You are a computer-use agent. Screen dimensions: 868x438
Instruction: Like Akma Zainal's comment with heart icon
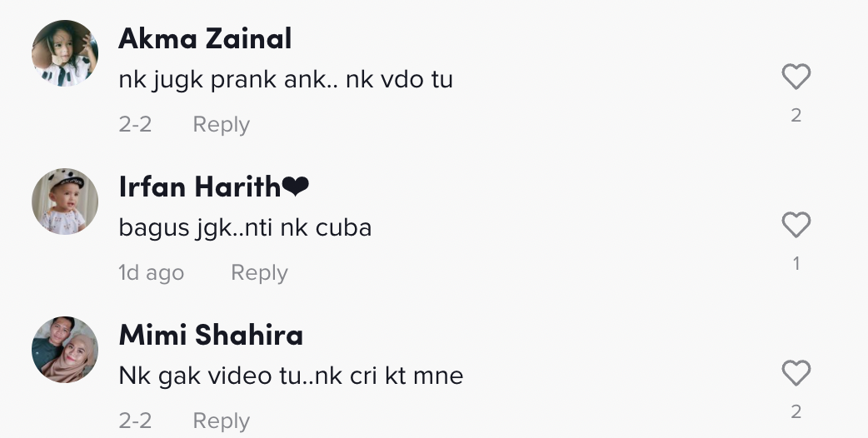(x=796, y=77)
